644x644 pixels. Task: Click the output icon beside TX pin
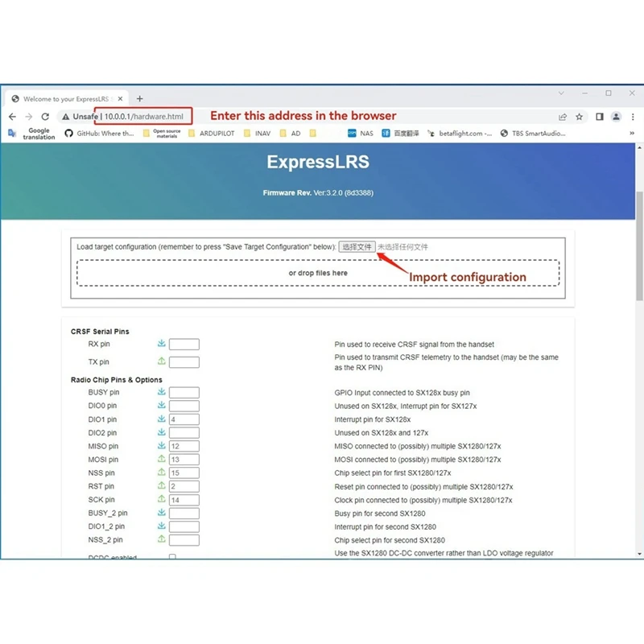(162, 361)
